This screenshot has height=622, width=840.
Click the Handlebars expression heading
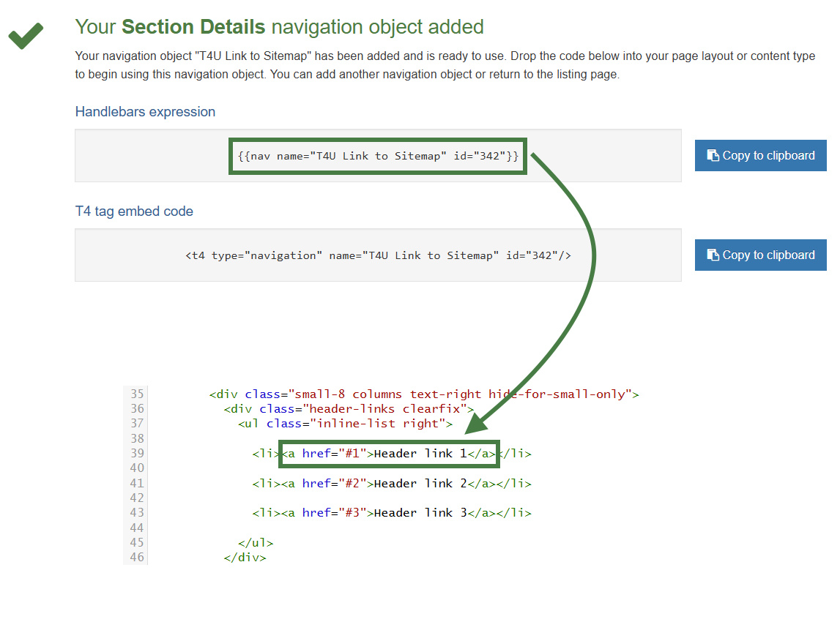coord(145,111)
